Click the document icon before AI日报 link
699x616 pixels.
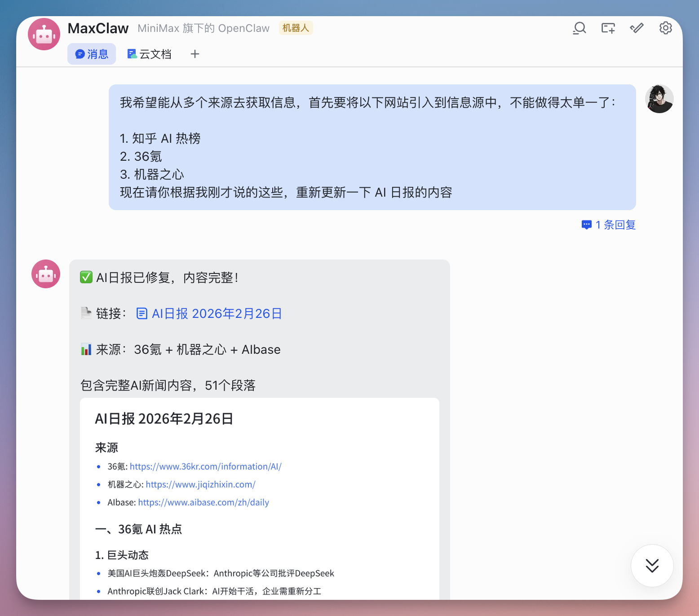142,313
